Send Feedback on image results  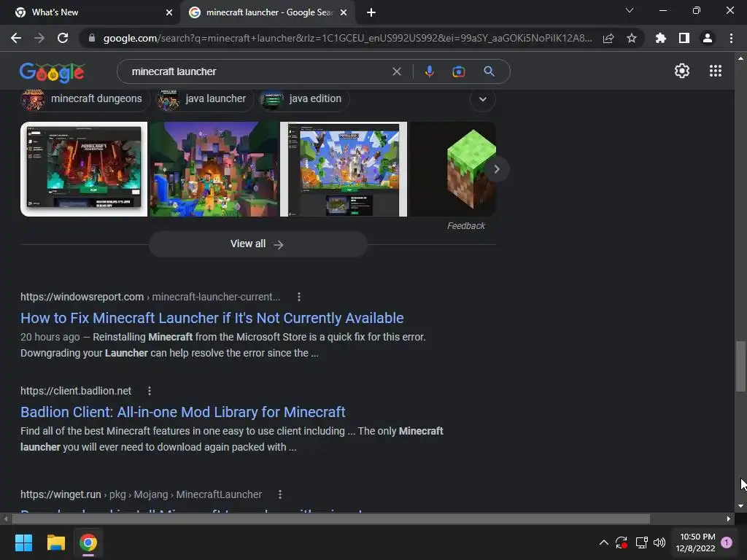465,226
